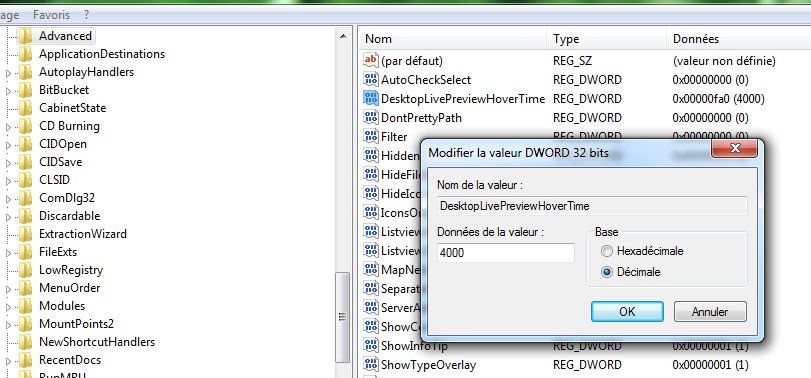
Task: Select the ShowTypeOverlay value name
Action: (428, 365)
